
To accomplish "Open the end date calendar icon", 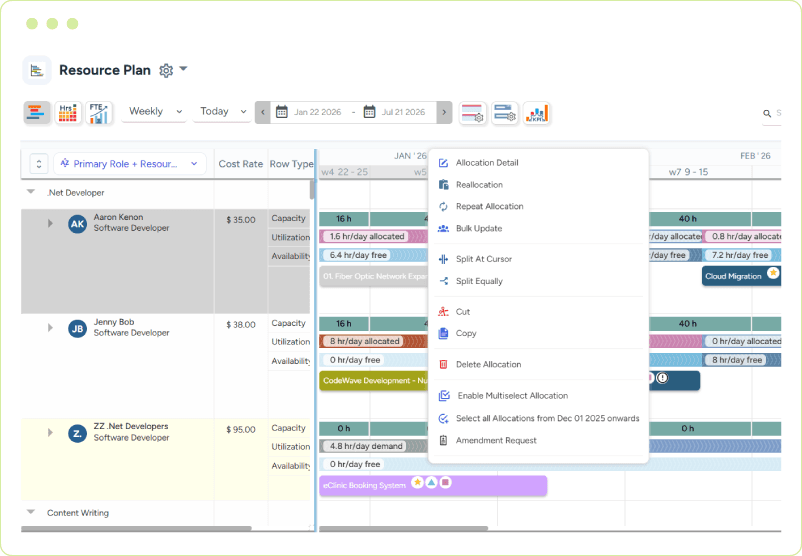I will point(369,112).
